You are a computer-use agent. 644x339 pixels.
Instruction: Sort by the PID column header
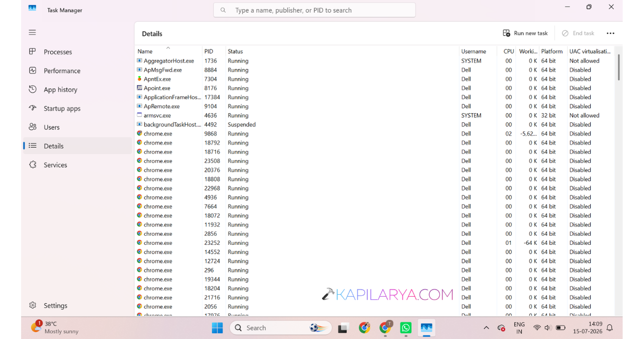tap(213, 51)
